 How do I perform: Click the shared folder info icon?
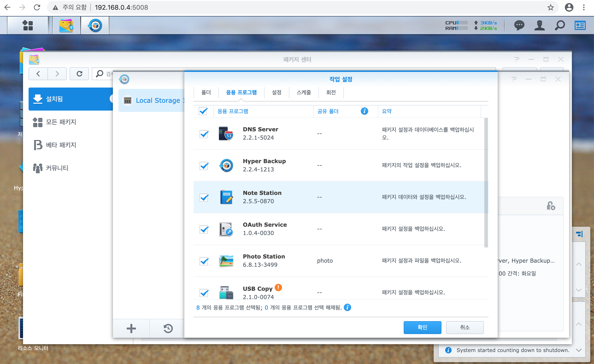click(364, 111)
